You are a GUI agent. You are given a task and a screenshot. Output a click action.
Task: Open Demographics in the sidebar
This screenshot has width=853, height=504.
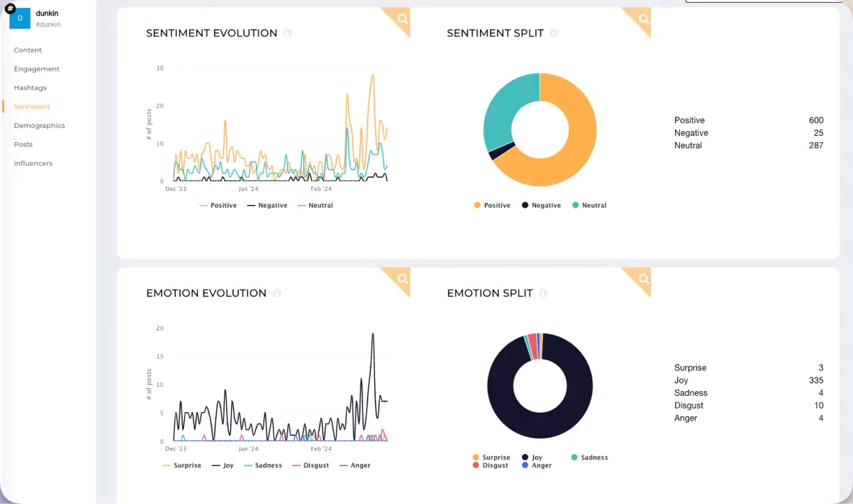pos(39,126)
